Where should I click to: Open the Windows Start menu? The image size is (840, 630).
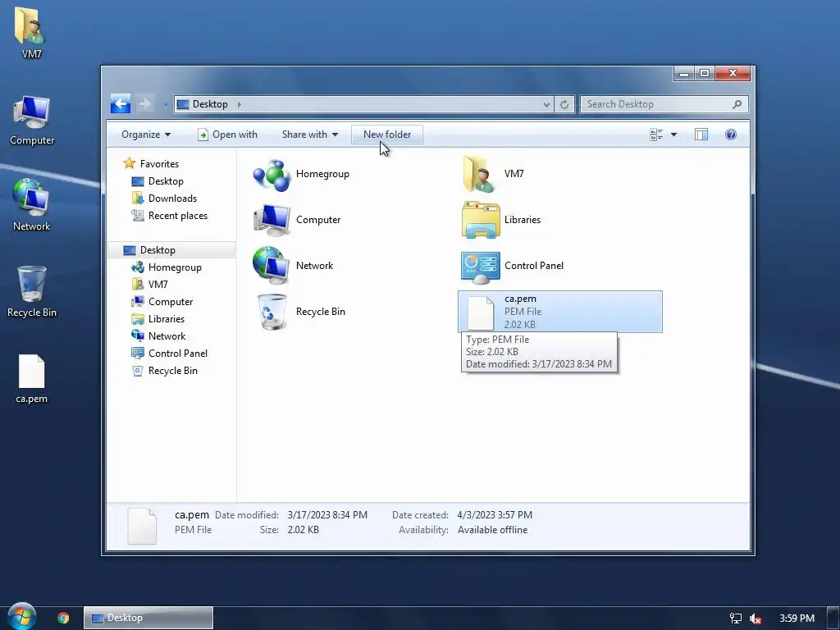pyautogui.click(x=22, y=617)
